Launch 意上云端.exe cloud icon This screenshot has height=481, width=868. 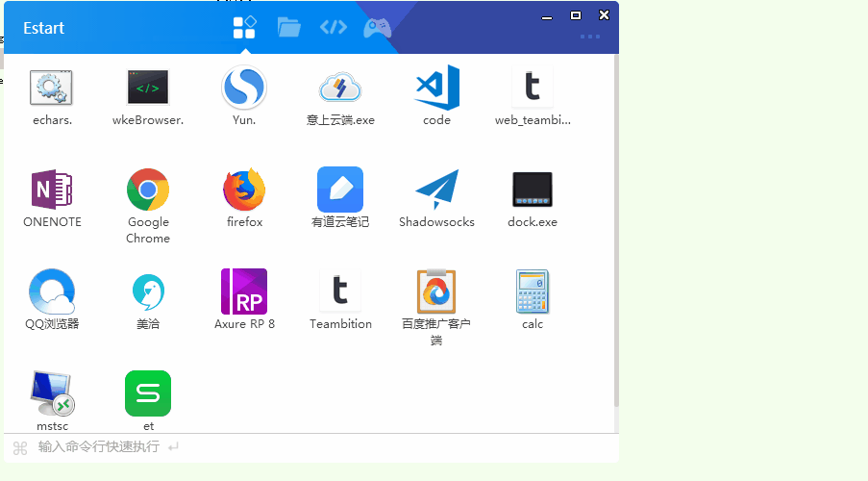pos(340,88)
